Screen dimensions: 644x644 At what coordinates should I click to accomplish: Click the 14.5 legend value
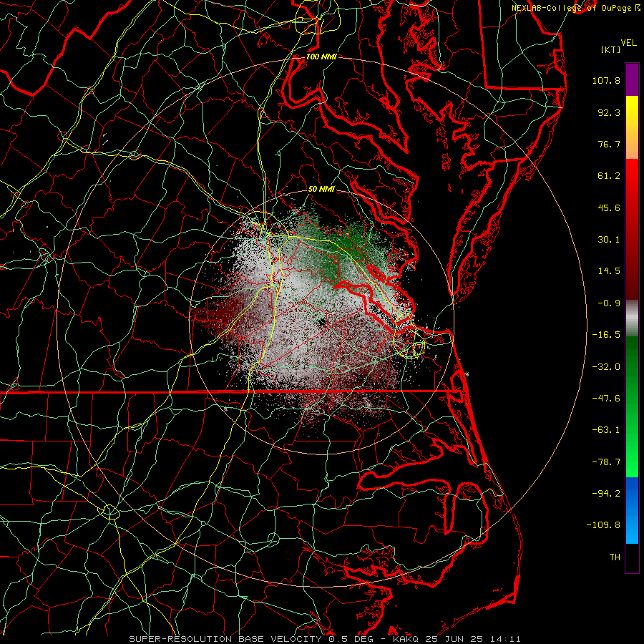point(609,271)
